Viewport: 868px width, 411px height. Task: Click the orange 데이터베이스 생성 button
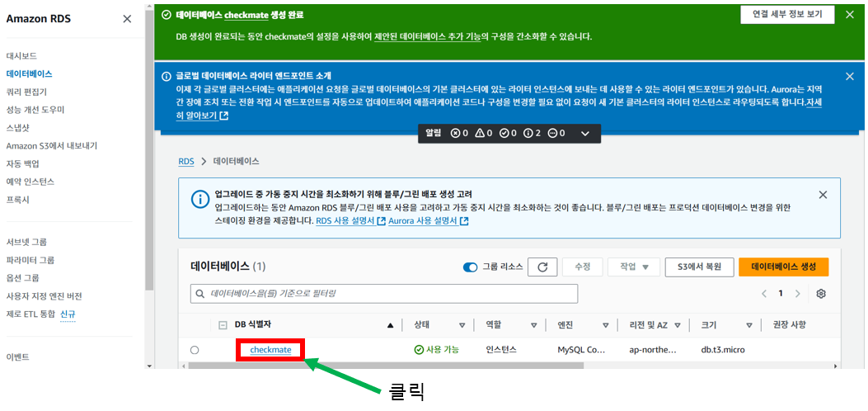783,267
